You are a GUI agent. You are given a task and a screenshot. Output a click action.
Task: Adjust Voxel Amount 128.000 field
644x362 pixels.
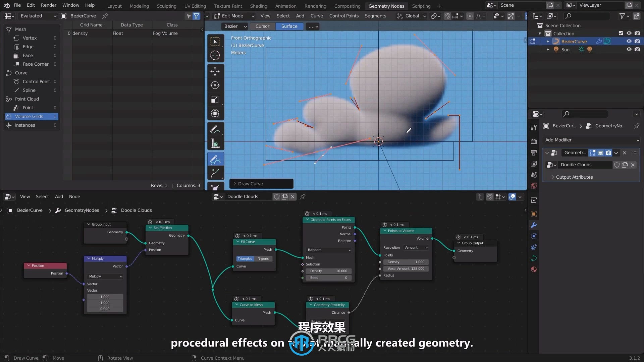(406, 269)
